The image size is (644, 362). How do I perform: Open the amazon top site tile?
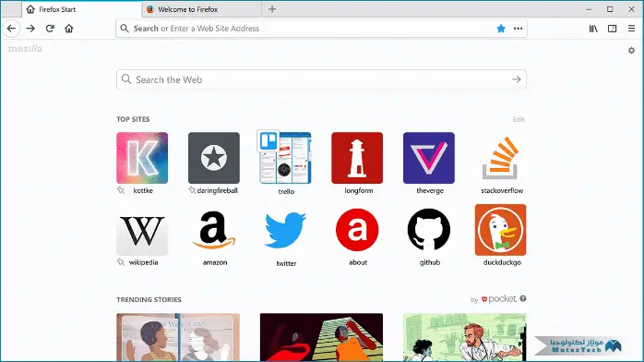point(213,230)
